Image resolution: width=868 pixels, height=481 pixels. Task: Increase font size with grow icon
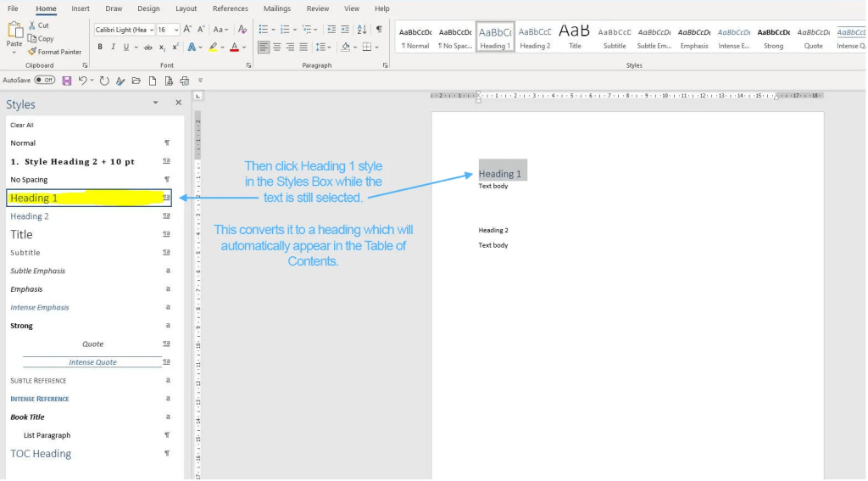[x=187, y=30]
